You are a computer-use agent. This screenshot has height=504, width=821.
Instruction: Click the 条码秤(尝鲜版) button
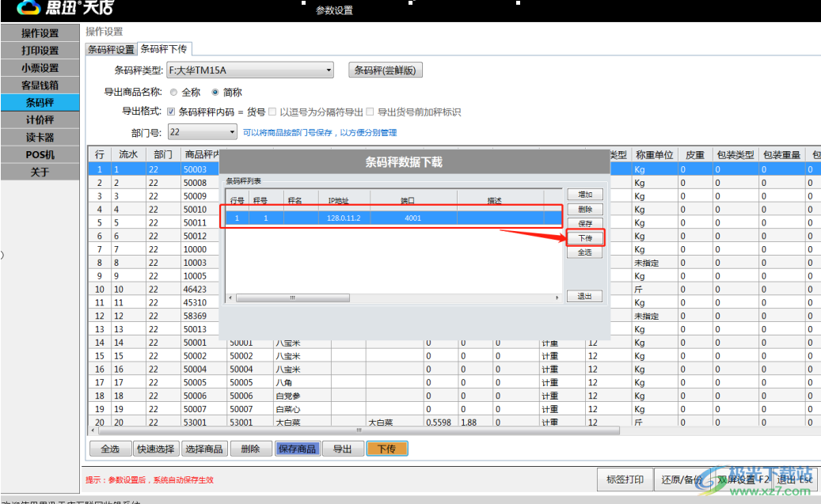385,70
